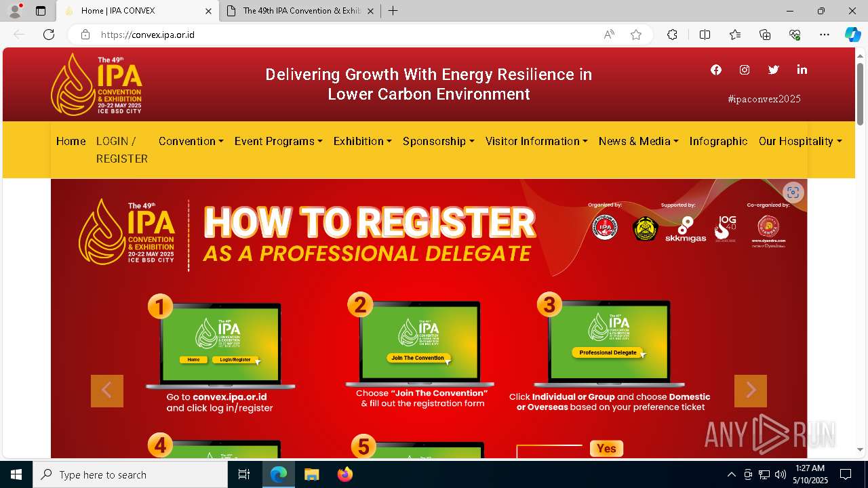Screen dimensions: 868x488
Task: Open a new browser tab
Action: 393,11
